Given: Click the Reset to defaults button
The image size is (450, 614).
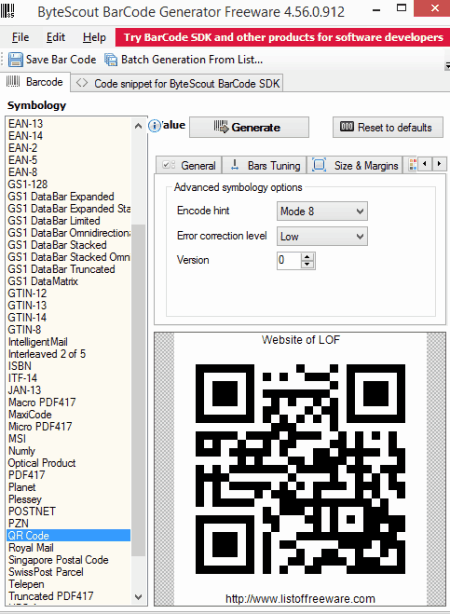Looking at the screenshot, I should point(388,127).
